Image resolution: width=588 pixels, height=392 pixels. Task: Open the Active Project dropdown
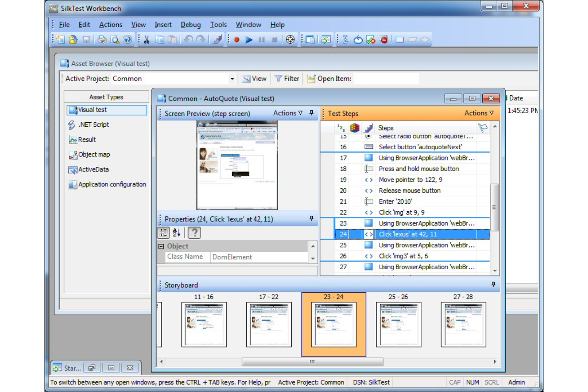coord(232,79)
